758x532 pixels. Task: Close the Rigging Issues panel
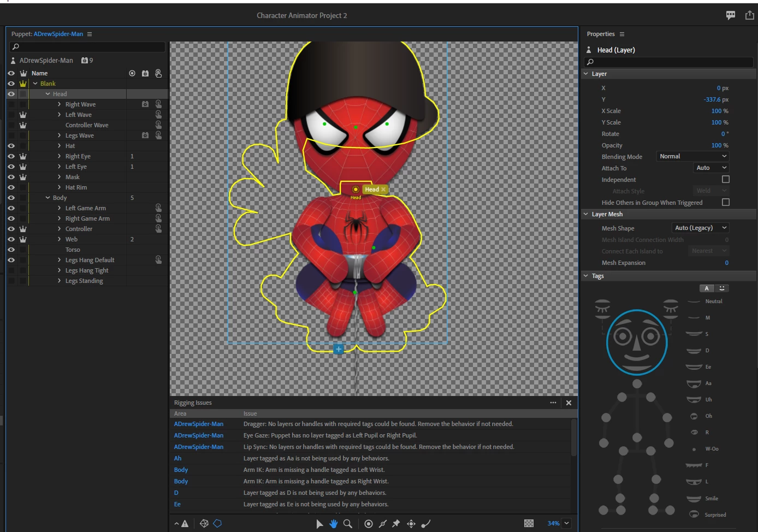tap(569, 403)
